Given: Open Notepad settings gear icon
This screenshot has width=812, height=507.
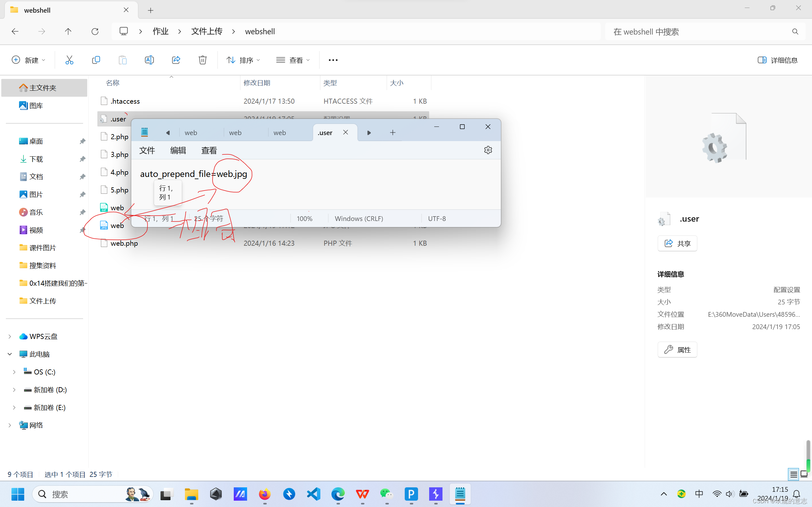Looking at the screenshot, I should [x=488, y=150].
